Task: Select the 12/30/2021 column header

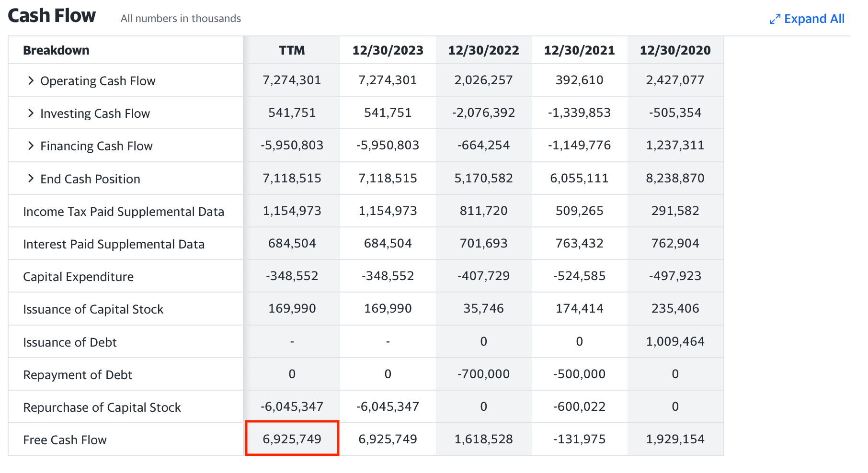Action: click(579, 50)
